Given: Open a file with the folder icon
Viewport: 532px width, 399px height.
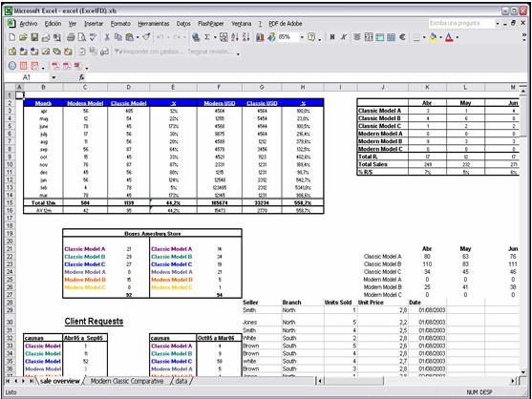Looking at the screenshot, I should coord(23,37).
